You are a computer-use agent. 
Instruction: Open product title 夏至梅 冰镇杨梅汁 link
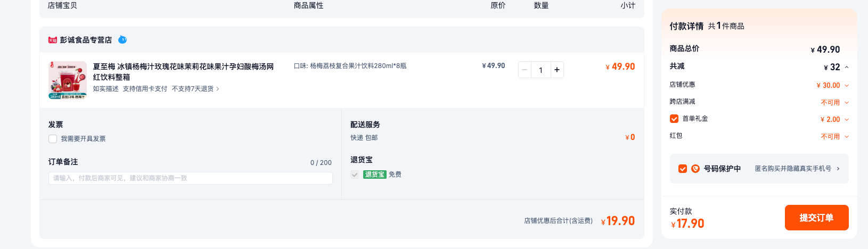pyautogui.click(x=183, y=72)
